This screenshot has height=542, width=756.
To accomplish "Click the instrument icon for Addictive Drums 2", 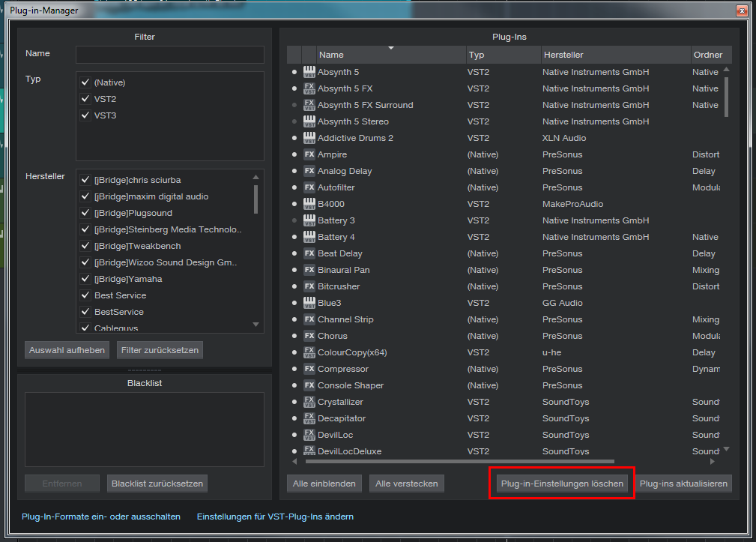I will [x=309, y=138].
